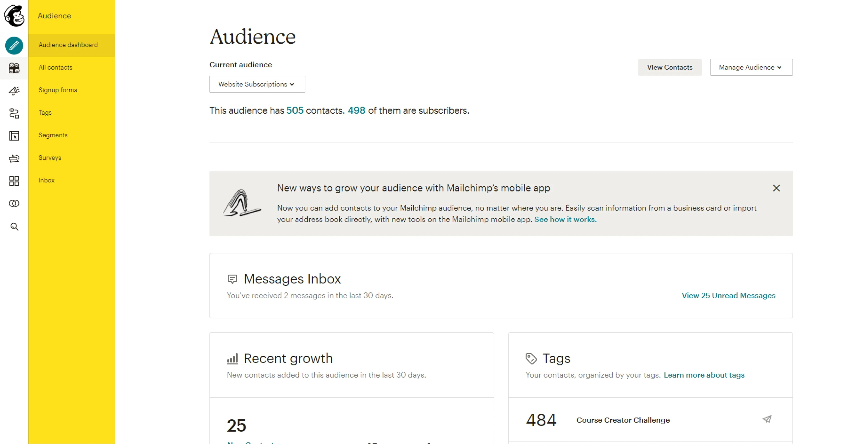868x444 pixels.
Task: Follow the View 25 Unread Messages link
Action: point(728,295)
